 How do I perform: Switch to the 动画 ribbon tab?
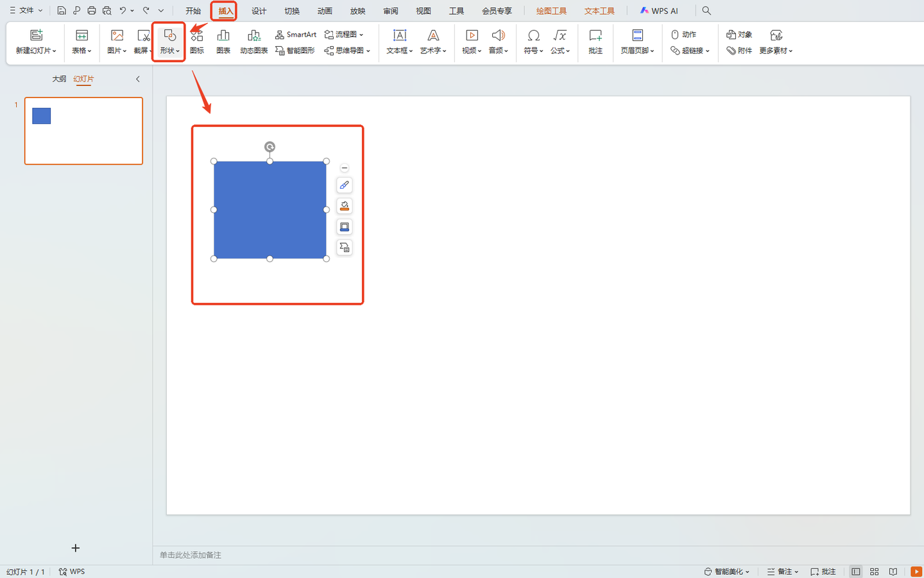point(325,11)
